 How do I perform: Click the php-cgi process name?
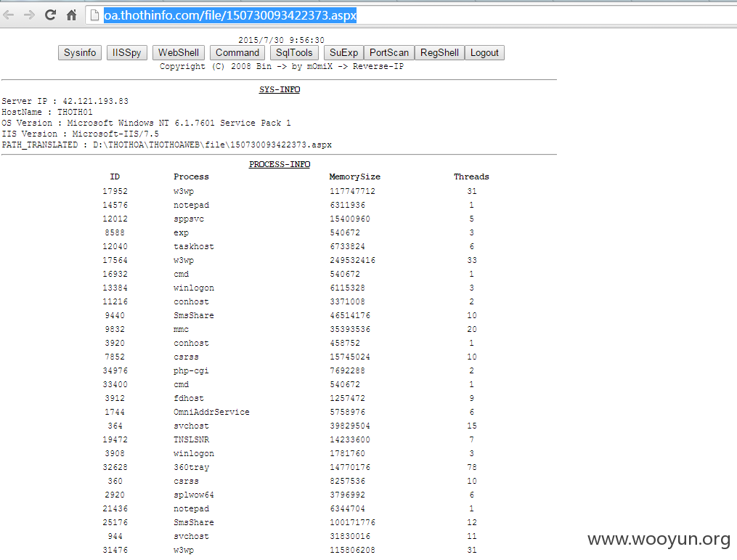pos(191,370)
